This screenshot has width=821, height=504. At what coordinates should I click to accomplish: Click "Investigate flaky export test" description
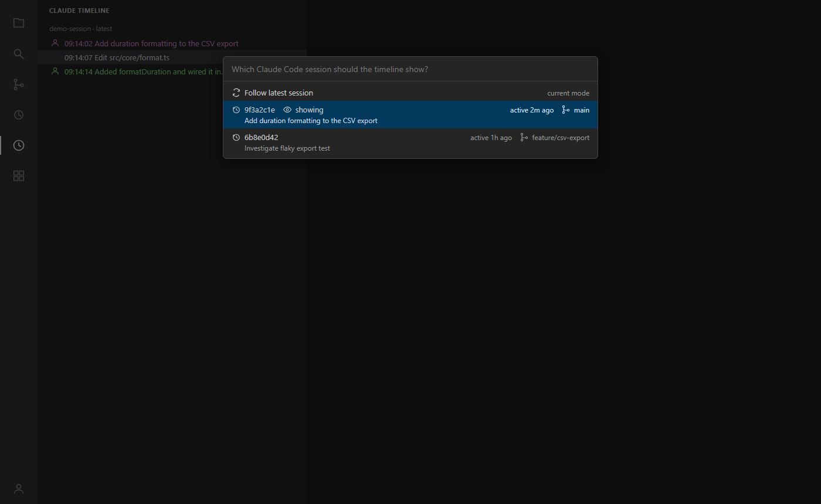pyautogui.click(x=287, y=148)
